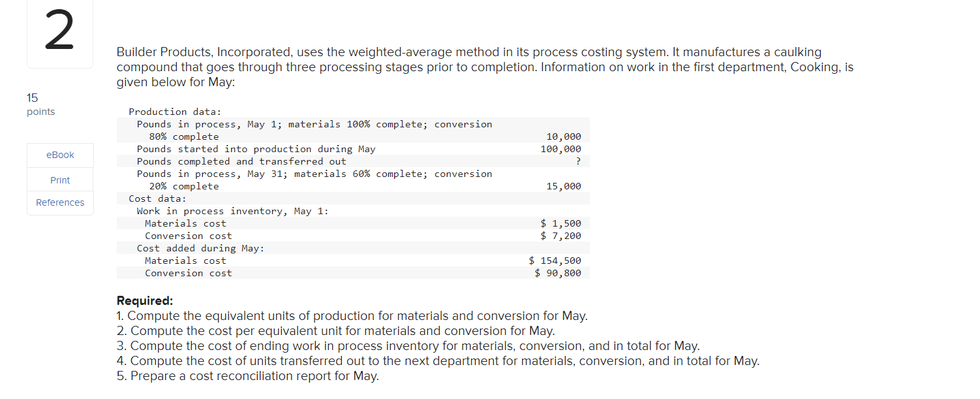This screenshot has width=980, height=399.
Task: Open the References link
Action: 60,202
